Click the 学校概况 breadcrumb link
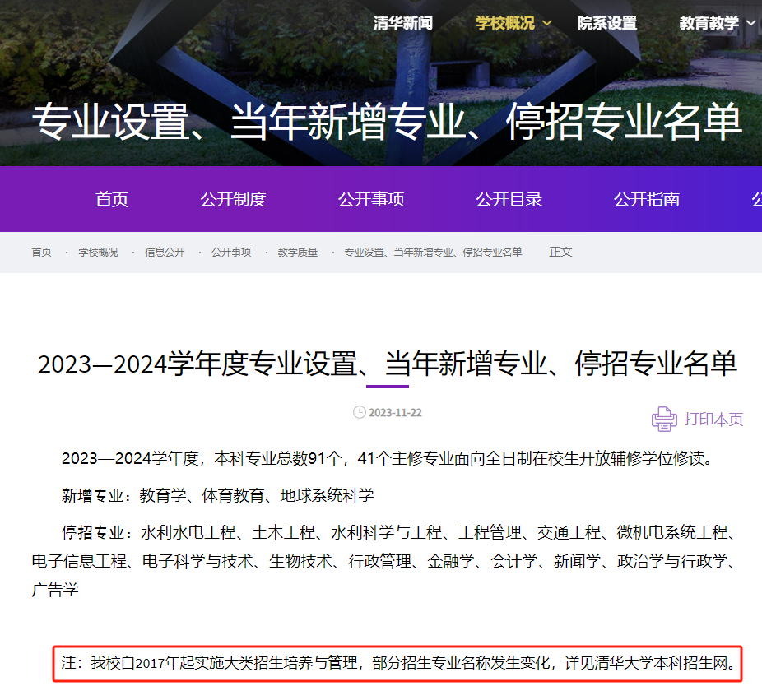Image resolution: width=762 pixels, height=700 pixels. (98, 252)
